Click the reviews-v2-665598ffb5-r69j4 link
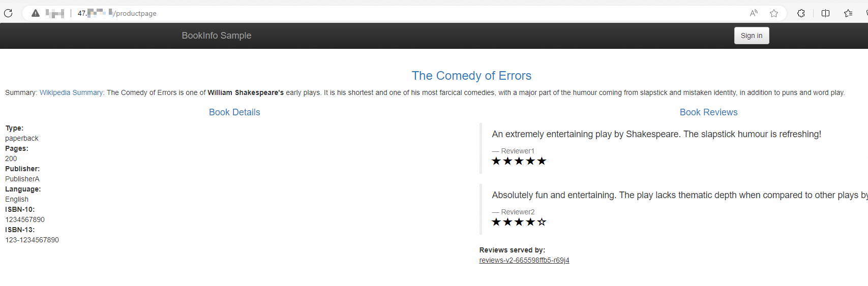 coord(524,260)
